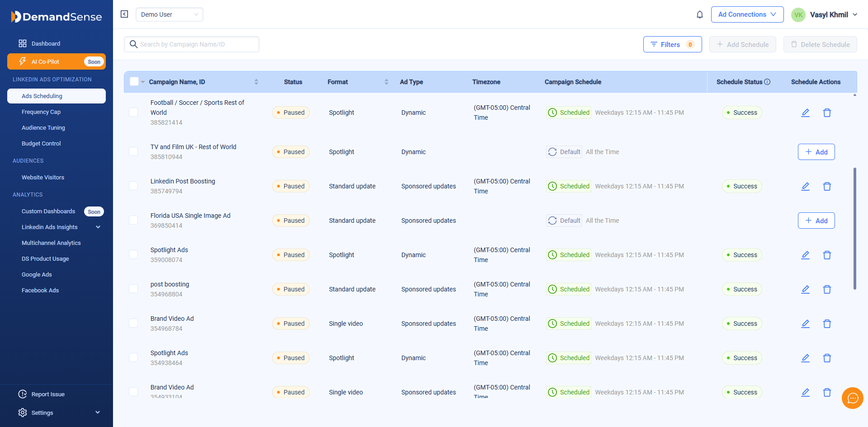Click the Add Schedule button
The image size is (868, 427).
pos(742,44)
